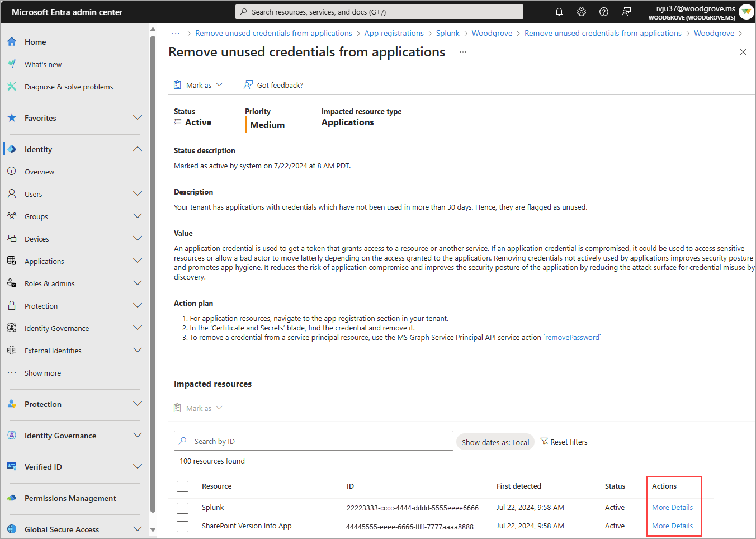The width and height of the screenshot is (756, 539).
Task: Click the Resource column header
Action: [217, 486]
